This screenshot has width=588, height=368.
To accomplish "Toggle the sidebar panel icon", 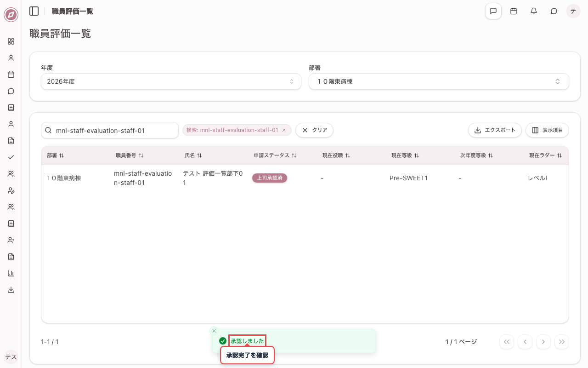I will click(x=34, y=11).
